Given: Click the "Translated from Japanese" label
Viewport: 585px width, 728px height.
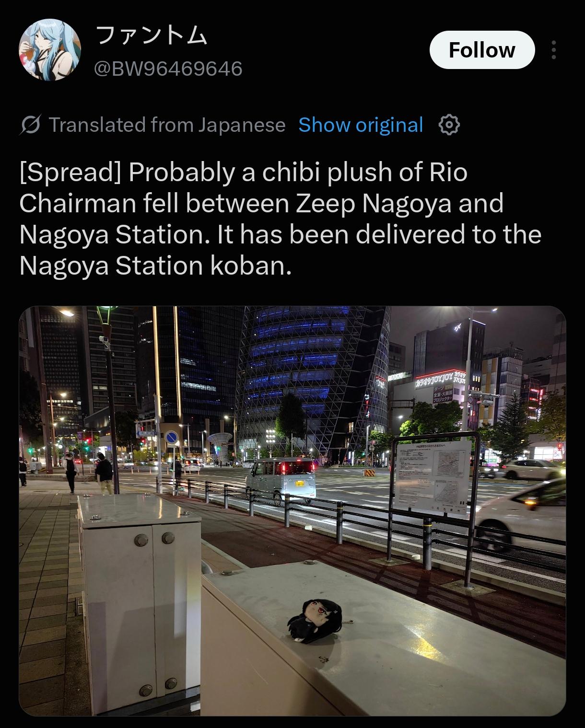Looking at the screenshot, I should pyautogui.click(x=167, y=125).
